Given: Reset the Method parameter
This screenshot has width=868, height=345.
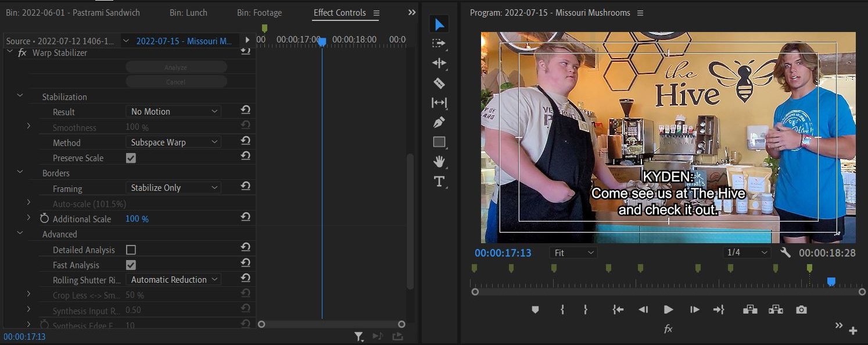Looking at the screenshot, I should click(245, 141).
